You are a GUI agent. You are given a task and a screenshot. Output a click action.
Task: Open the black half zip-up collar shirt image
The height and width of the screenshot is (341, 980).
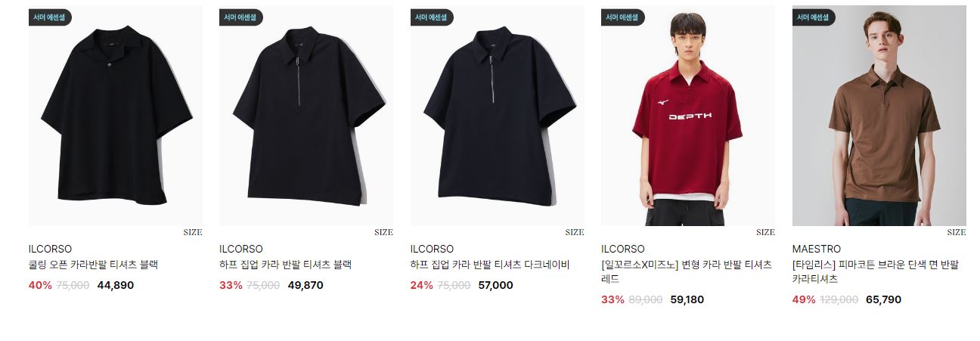(x=306, y=116)
